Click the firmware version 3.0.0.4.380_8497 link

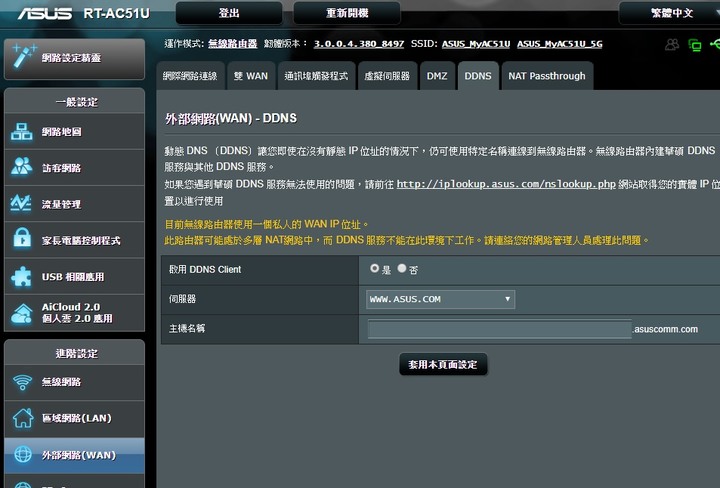pos(359,44)
